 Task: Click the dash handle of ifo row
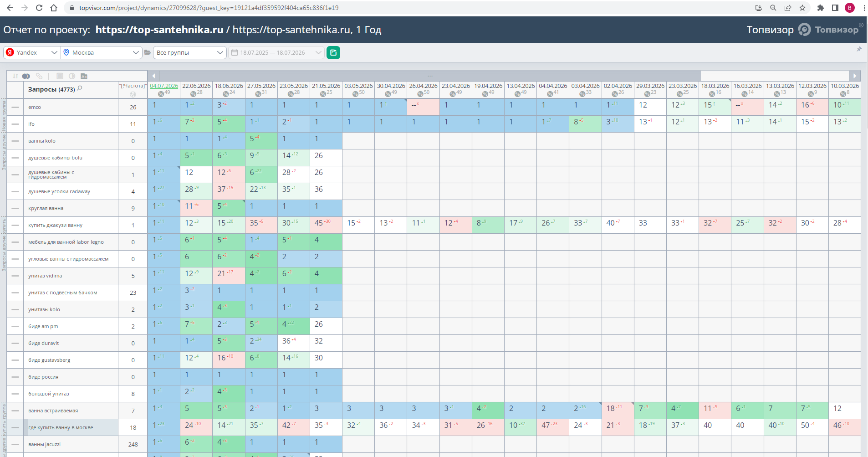pyautogui.click(x=15, y=124)
